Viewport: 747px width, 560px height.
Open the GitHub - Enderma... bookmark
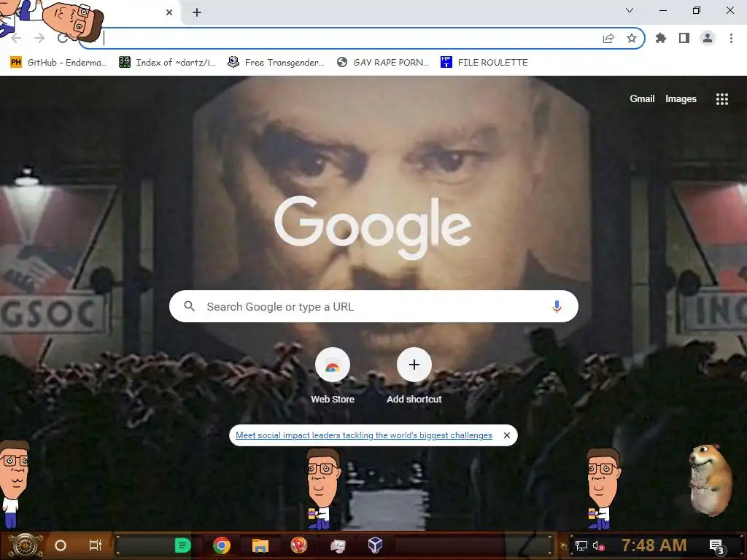pyautogui.click(x=58, y=63)
